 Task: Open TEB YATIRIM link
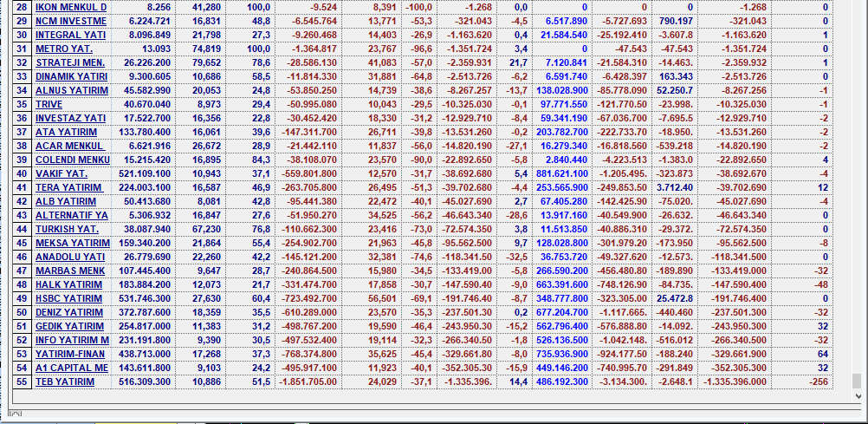[x=65, y=382]
